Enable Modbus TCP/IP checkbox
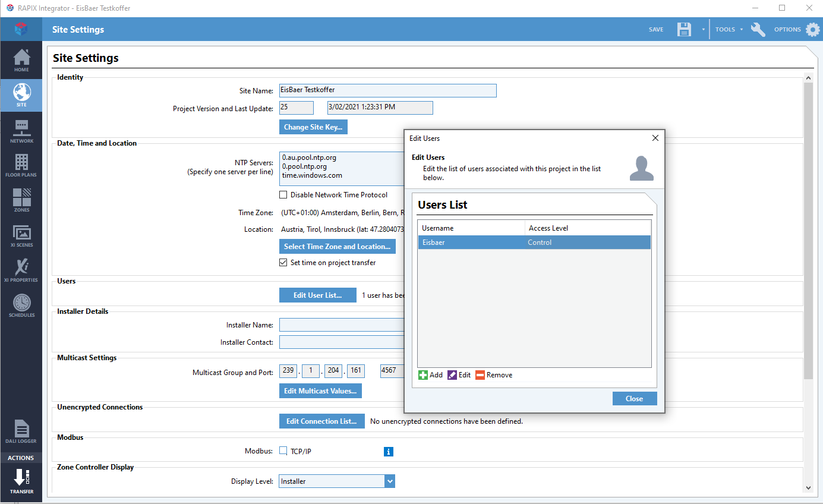Screen dimensions: 823x504 tap(283, 451)
